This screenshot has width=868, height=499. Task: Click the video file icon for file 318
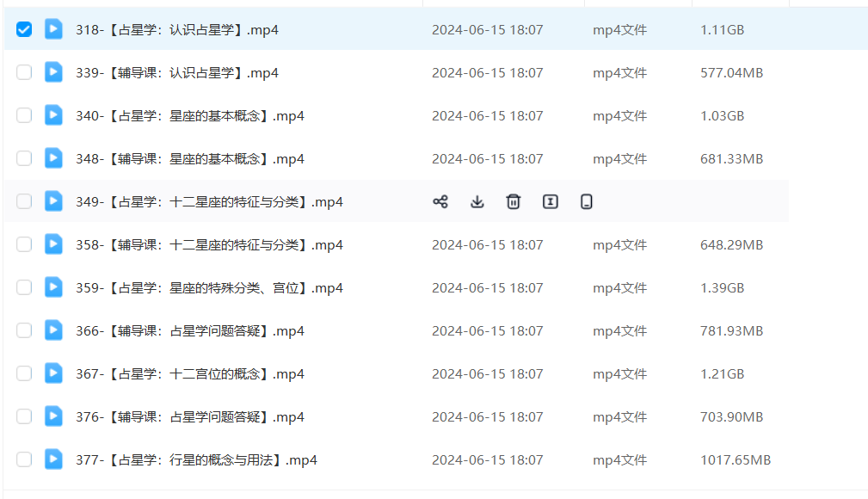(x=53, y=29)
